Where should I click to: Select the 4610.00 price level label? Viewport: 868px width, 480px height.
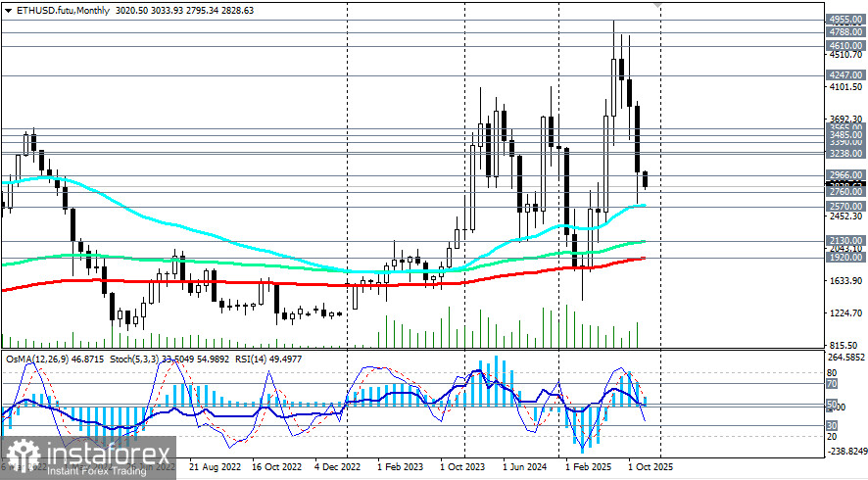pyautogui.click(x=845, y=45)
